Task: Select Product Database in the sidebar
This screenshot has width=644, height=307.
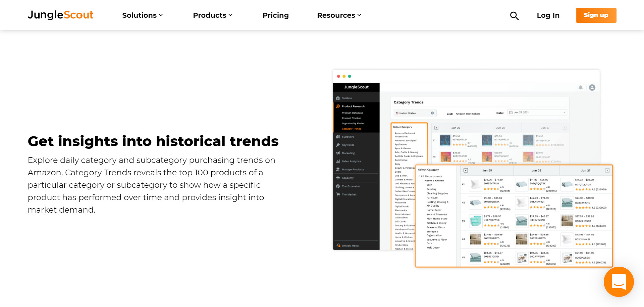Action: coord(353,113)
